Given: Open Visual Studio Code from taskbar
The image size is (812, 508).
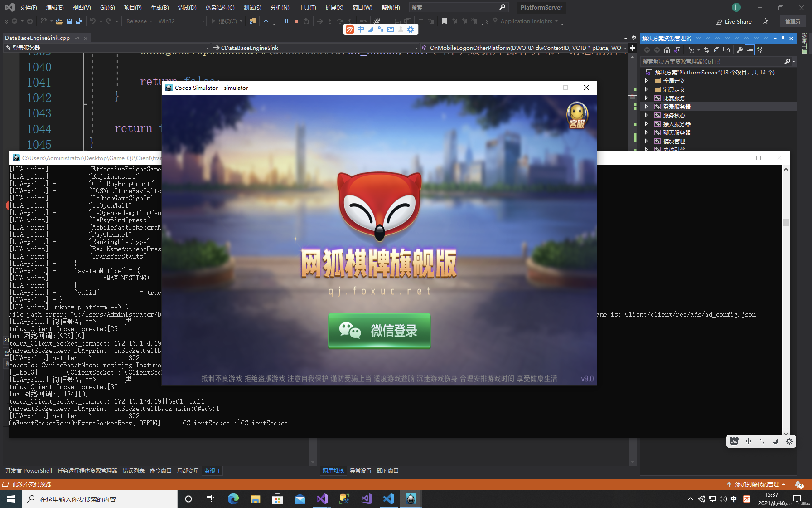Looking at the screenshot, I should 388,499.
